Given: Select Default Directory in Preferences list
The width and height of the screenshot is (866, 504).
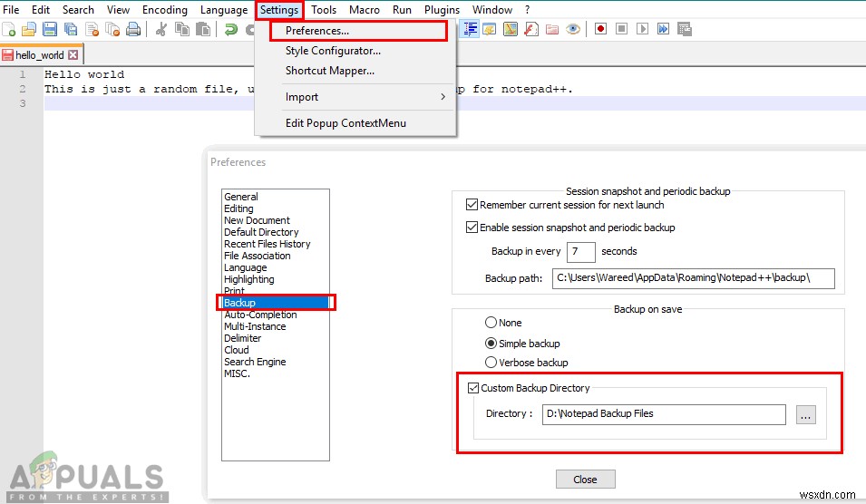Looking at the screenshot, I should [261, 232].
